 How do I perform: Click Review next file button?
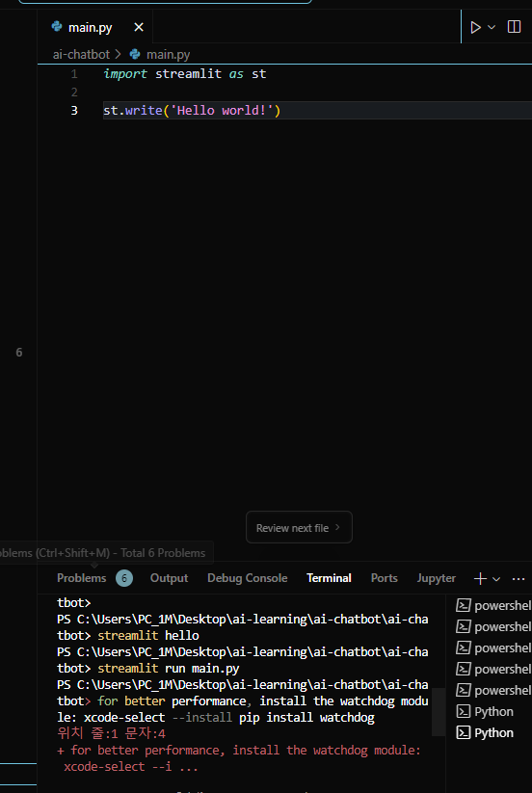coord(299,527)
